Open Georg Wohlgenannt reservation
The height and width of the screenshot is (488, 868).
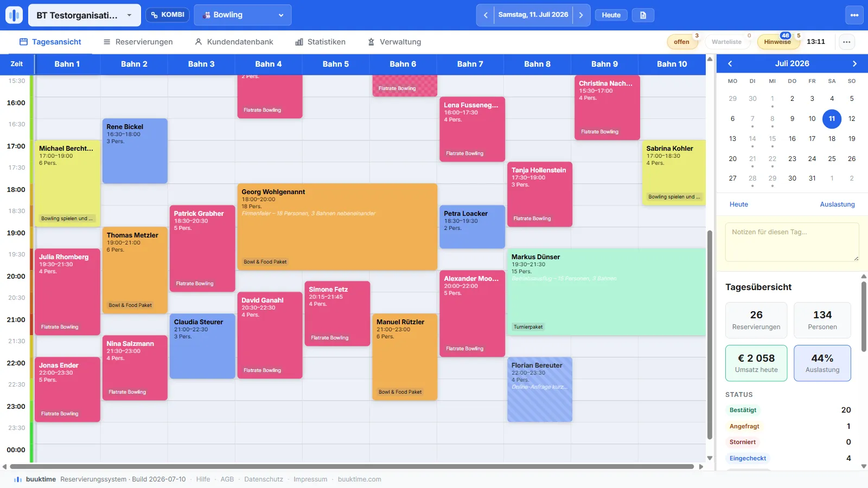[x=337, y=227]
